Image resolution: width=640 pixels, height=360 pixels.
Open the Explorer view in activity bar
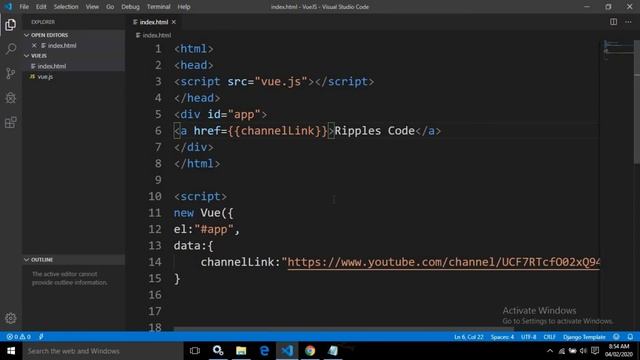click(11, 25)
